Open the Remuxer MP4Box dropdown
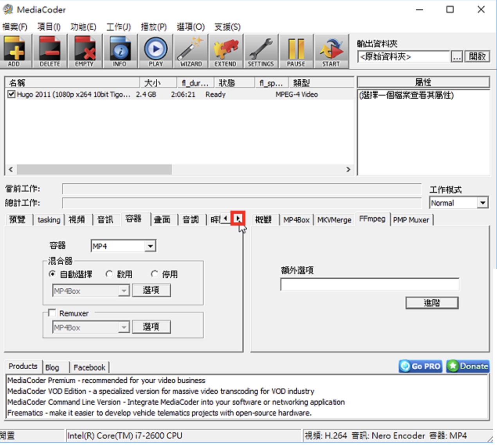 pos(124,327)
